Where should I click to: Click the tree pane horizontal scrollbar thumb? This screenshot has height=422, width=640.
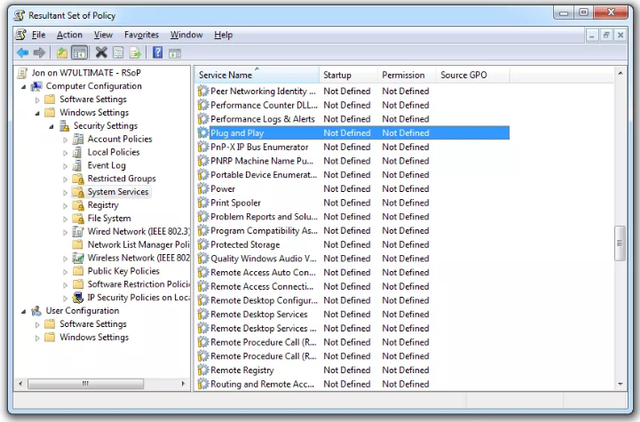(86, 383)
